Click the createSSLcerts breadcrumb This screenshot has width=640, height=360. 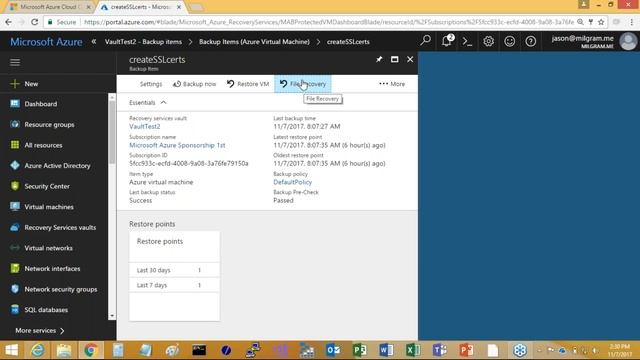(x=348, y=42)
